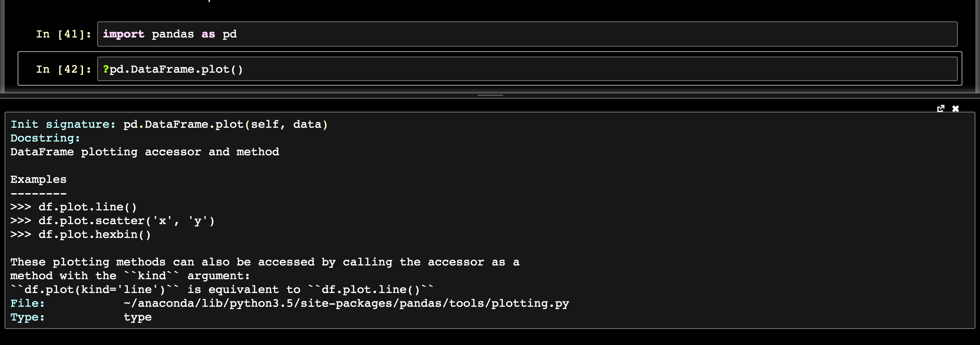The image size is (980, 345).
Task: Click the 'as' keyword in cell 41
Action: (208, 34)
